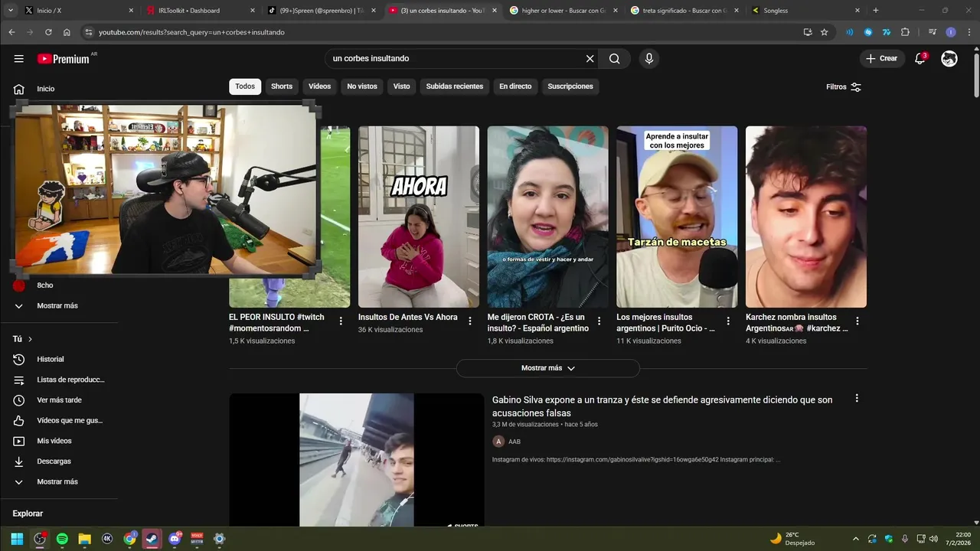
Task: Click the search box text field
Action: 456,59
